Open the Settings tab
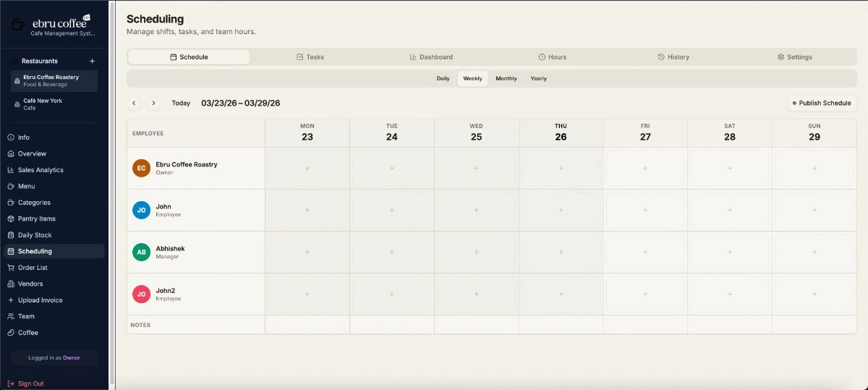Screen dimensions: 868x390 click(795, 57)
